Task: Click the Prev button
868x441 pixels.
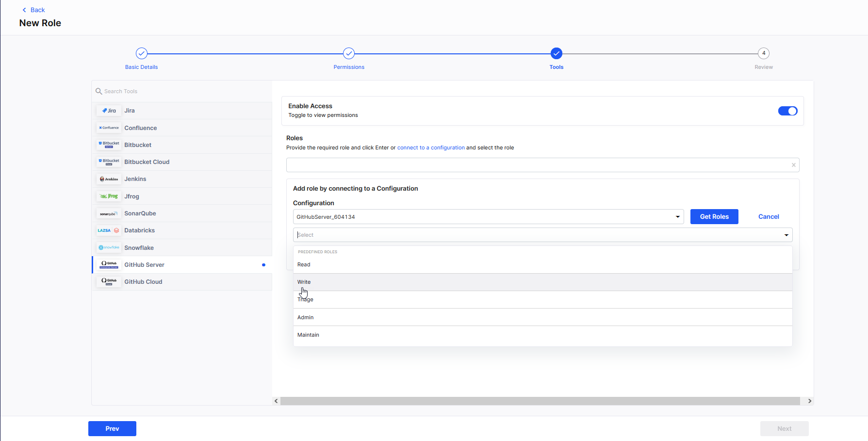Action: (x=112, y=429)
